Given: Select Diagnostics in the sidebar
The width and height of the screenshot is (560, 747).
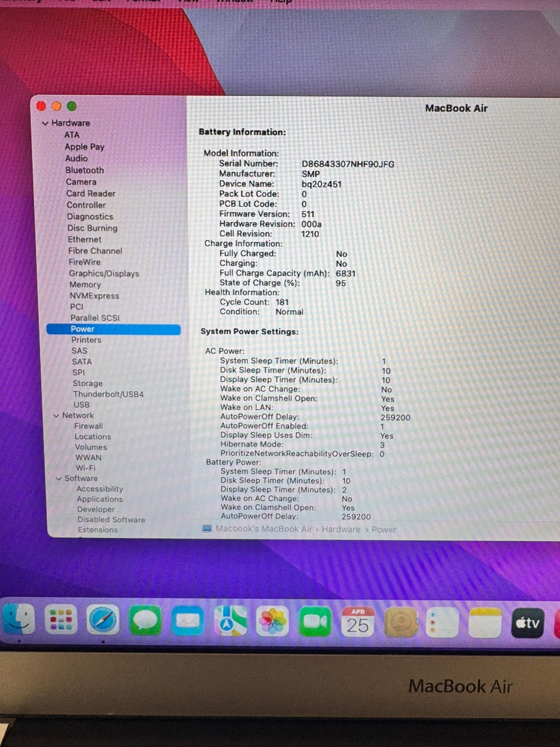Looking at the screenshot, I should [x=90, y=217].
